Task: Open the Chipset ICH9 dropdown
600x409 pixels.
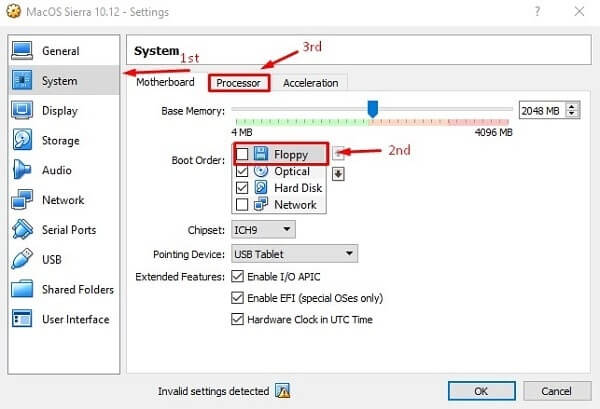Action: pos(263,230)
